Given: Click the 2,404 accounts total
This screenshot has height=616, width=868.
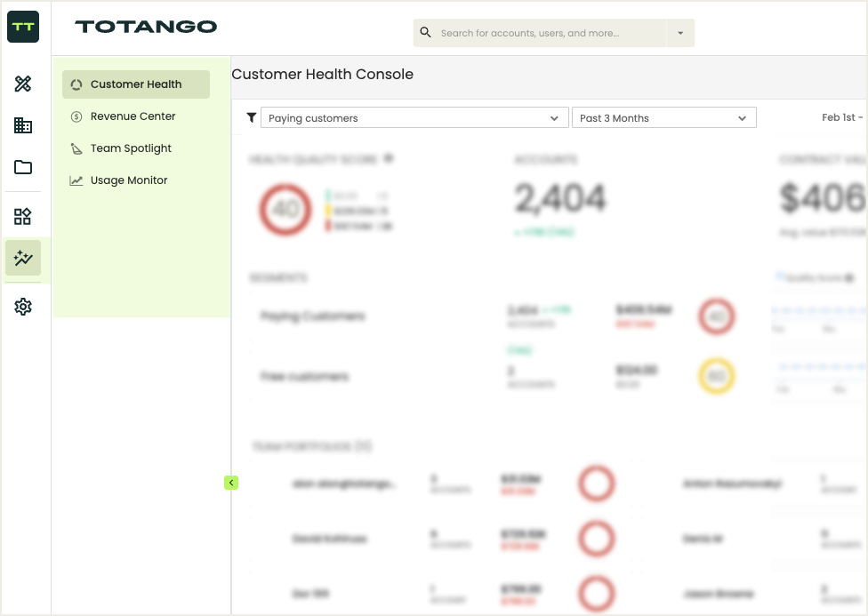Looking at the screenshot, I should 560,198.
